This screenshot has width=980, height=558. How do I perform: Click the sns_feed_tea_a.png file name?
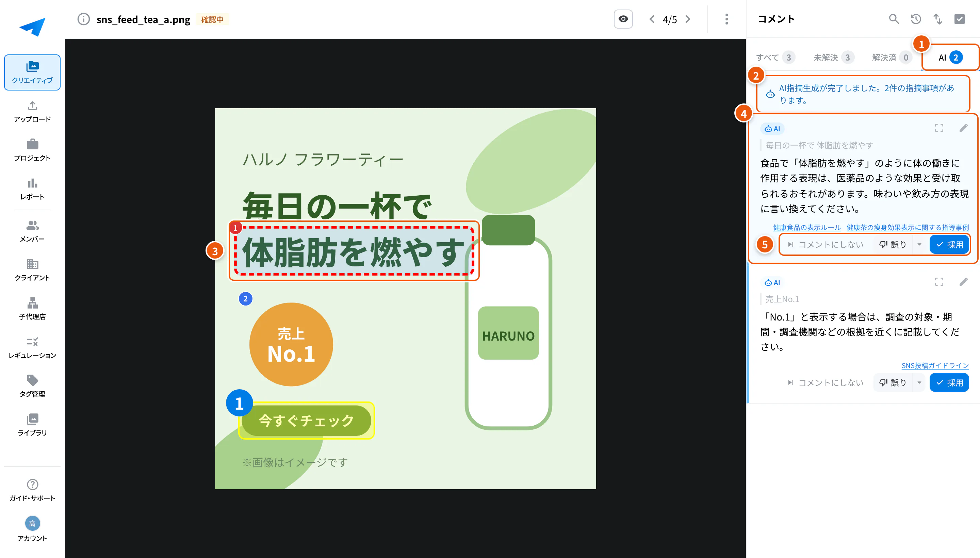point(143,19)
